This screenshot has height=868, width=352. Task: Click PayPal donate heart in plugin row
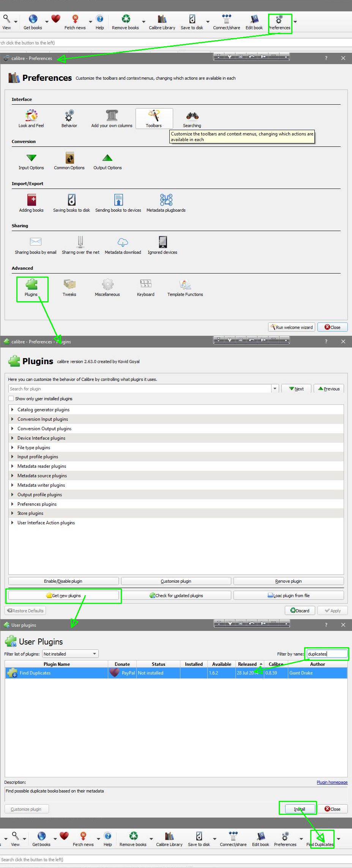click(114, 673)
